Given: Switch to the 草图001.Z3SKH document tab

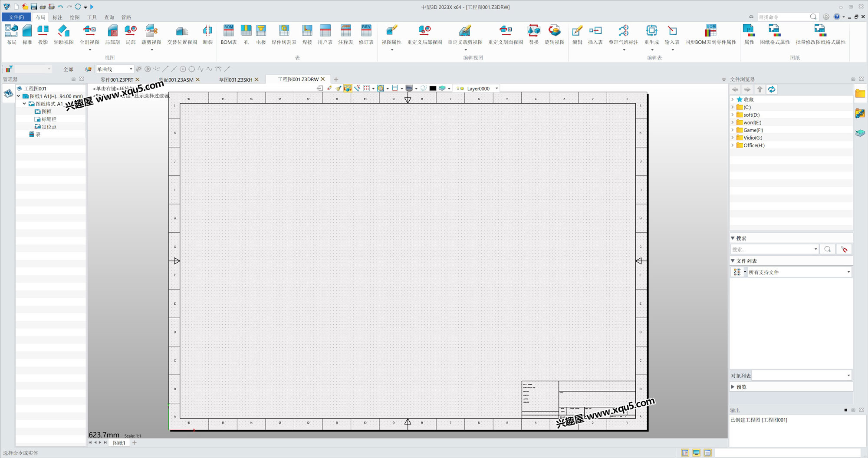Looking at the screenshot, I should 236,79.
